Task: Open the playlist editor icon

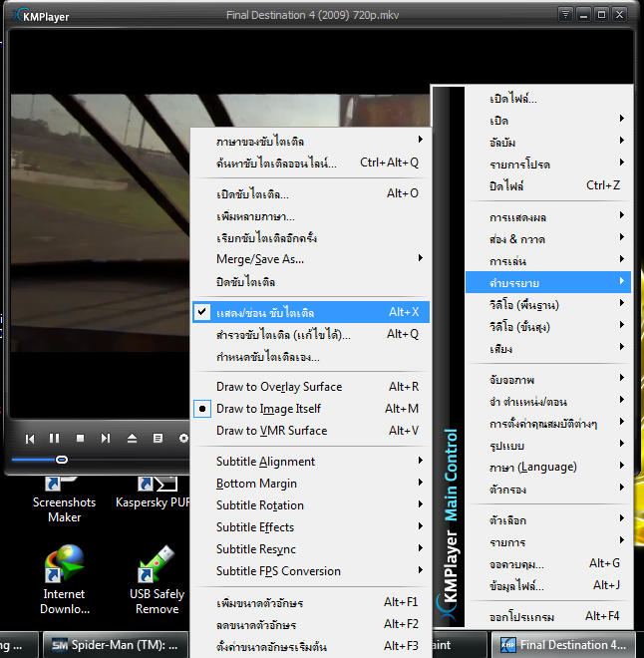Action: (x=158, y=438)
